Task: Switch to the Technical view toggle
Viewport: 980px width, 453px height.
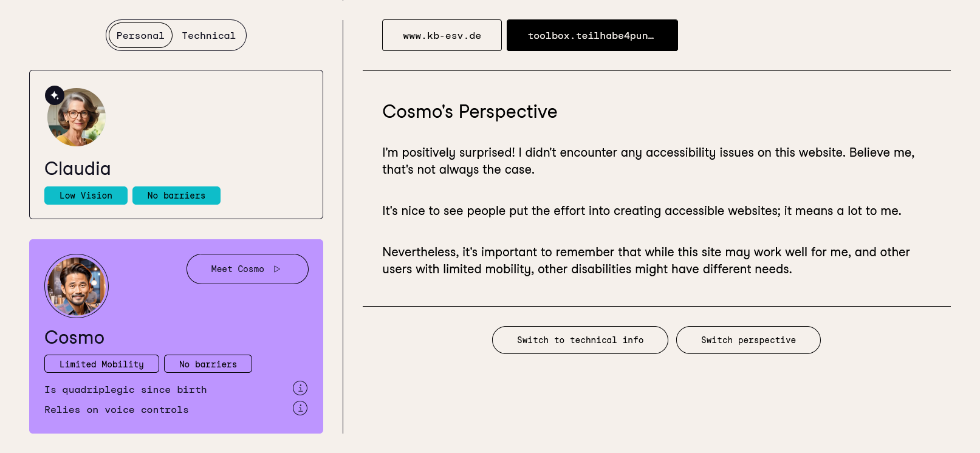Action: click(x=208, y=36)
